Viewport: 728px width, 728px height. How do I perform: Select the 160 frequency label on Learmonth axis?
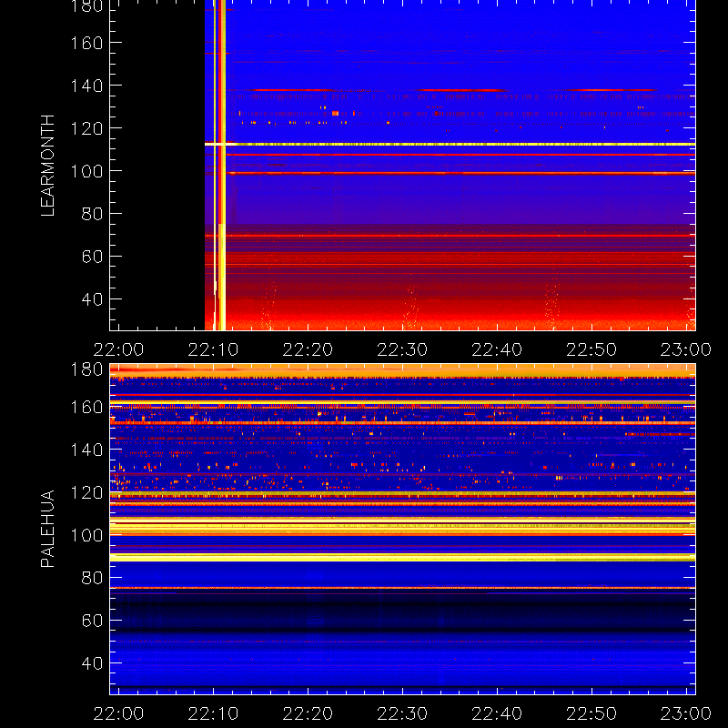pyautogui.click(x=86, y=43)
